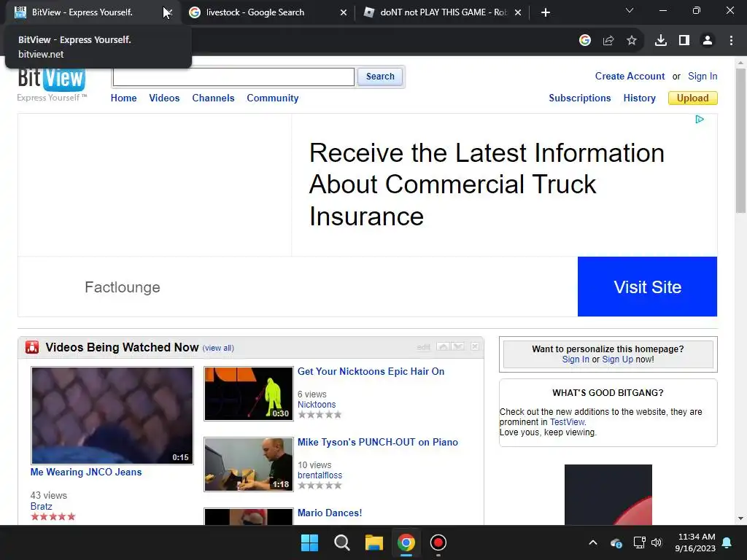Image resolution: width=747 pixels, height=560 pixels.
Task: Open the Windows Start menu
Action: pyautogui.click(x=309, y=542)
